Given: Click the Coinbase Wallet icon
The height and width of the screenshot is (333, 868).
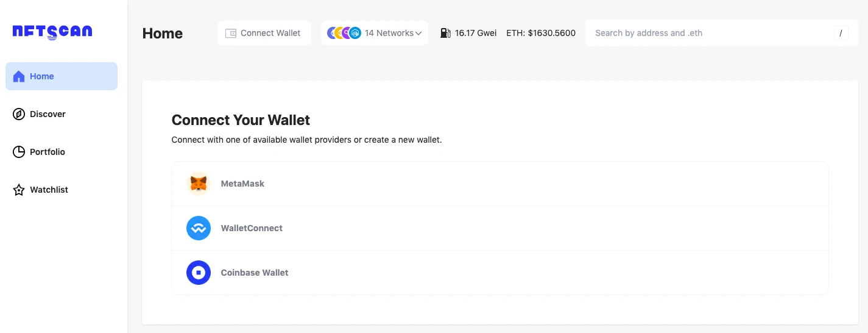Looking at the screenshot, I should pos(198,273).
